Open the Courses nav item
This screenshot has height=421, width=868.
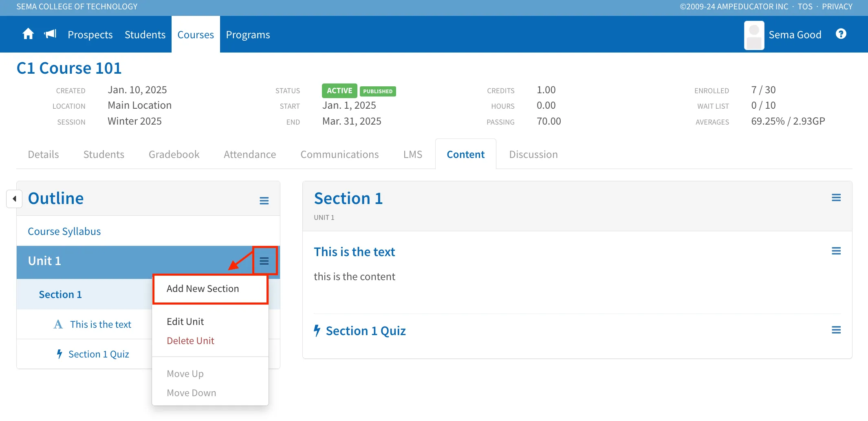click(x=196, y=35)
